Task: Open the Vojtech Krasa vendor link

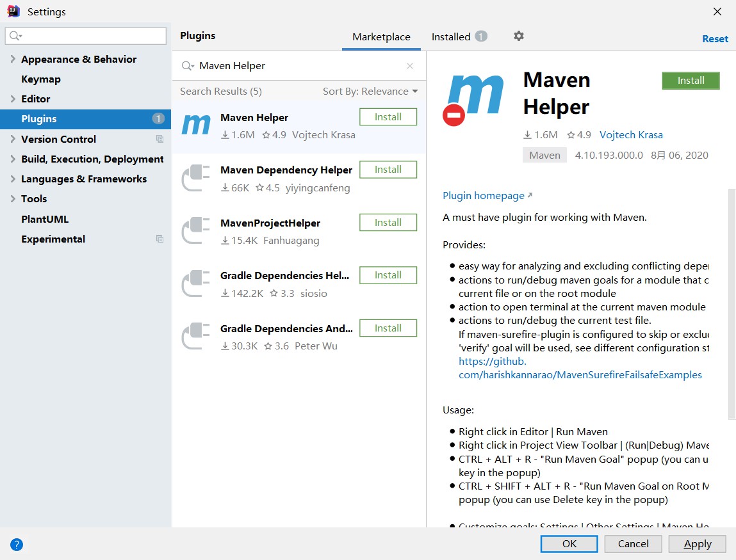Action: pyautogui.click(x=631, y=135)
